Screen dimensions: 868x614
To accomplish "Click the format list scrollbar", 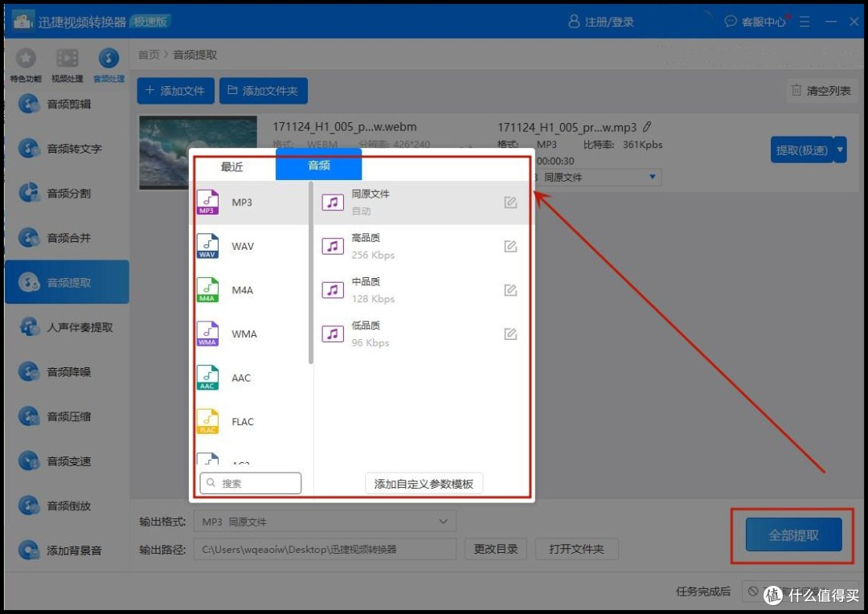I will [x=311, y=272].
